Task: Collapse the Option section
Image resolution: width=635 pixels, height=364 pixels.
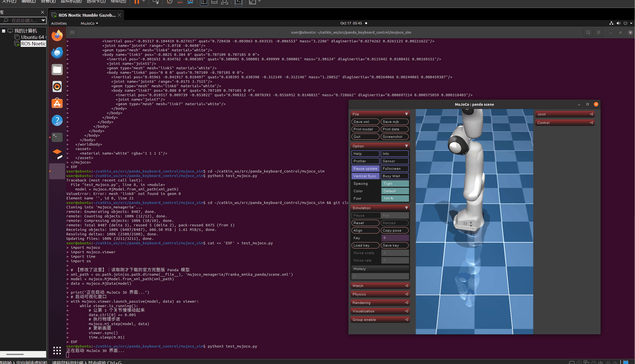Action: click(x=380, y=146)
